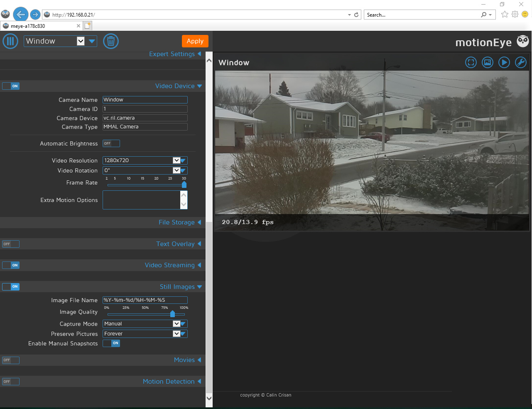Open the Preserve Pictures dropdown
Viewport: 532px width, 409px height.
pyautogui.click(x=145, y=334)
